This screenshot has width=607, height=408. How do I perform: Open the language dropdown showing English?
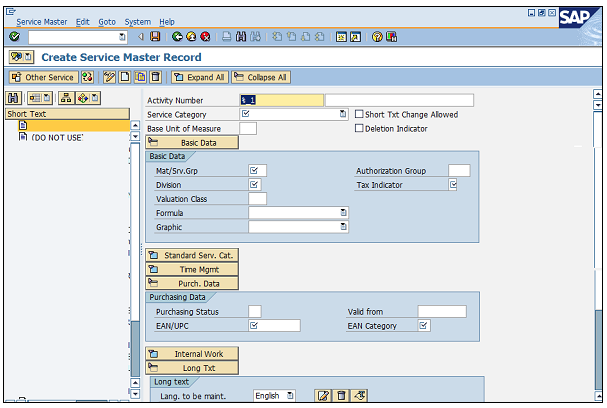(x=290, y=396)
